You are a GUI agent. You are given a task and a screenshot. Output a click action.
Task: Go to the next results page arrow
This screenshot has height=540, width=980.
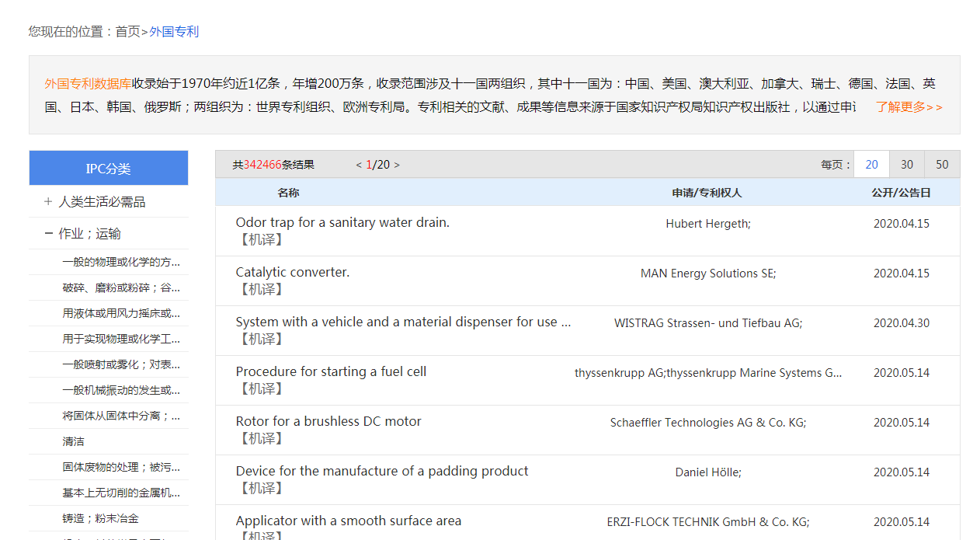[x=397, y=165]
